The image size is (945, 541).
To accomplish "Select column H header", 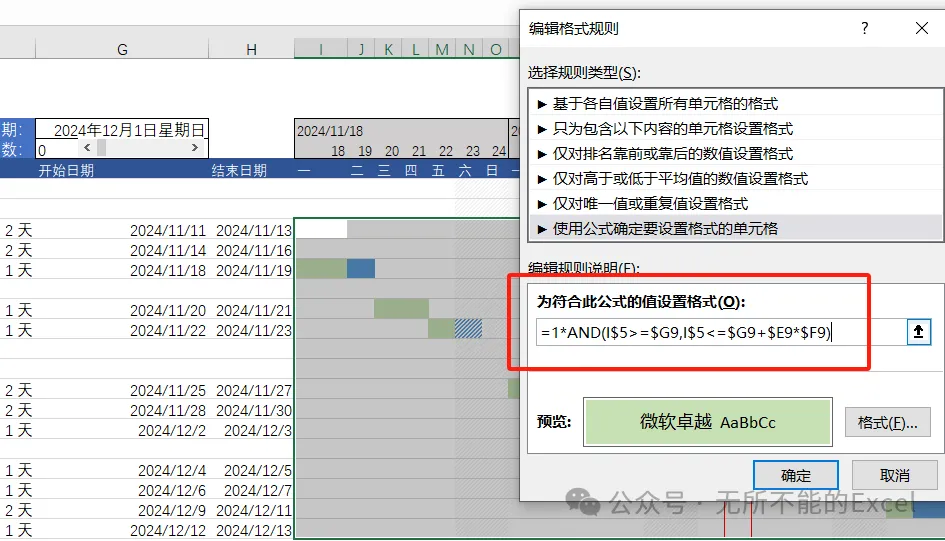I will tap(251, 49).
